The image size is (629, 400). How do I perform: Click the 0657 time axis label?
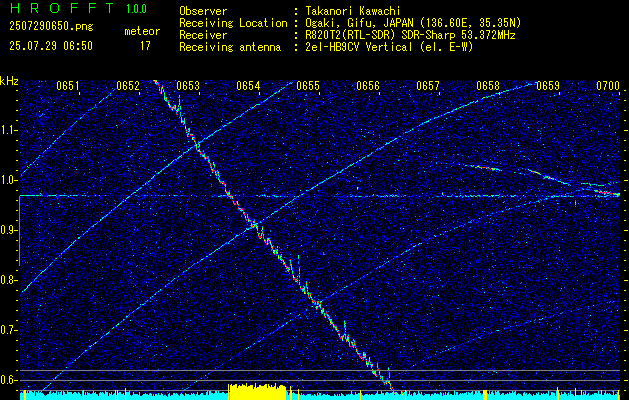coord(428,86)
